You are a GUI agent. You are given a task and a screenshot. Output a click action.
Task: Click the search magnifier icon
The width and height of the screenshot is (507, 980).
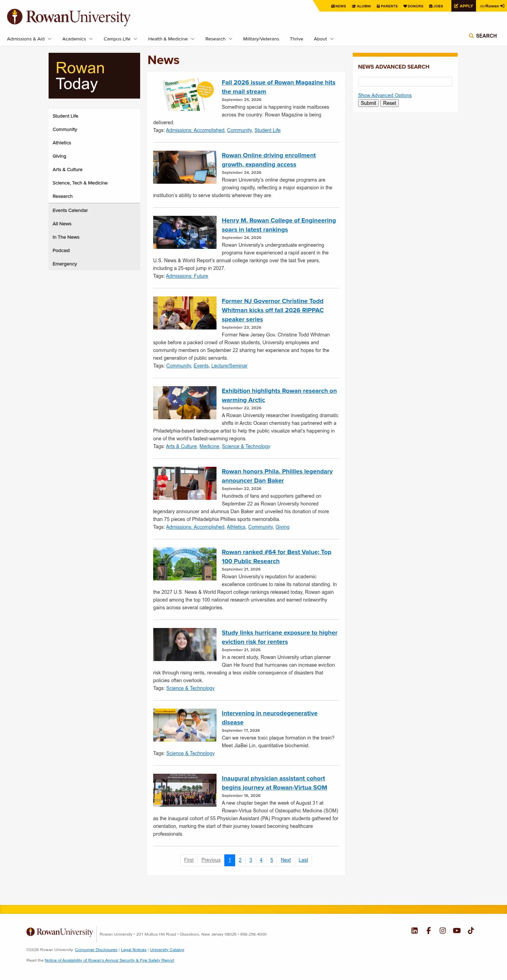(471, 36)
